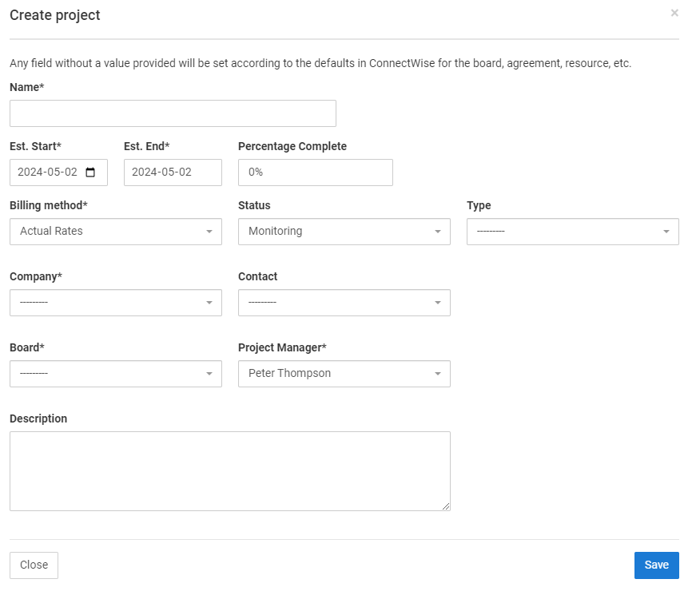Image resolution: width=700 pixels, height=595 pixels.
Task: Click the Project Manager* label
Action: [x=282, y=347]
